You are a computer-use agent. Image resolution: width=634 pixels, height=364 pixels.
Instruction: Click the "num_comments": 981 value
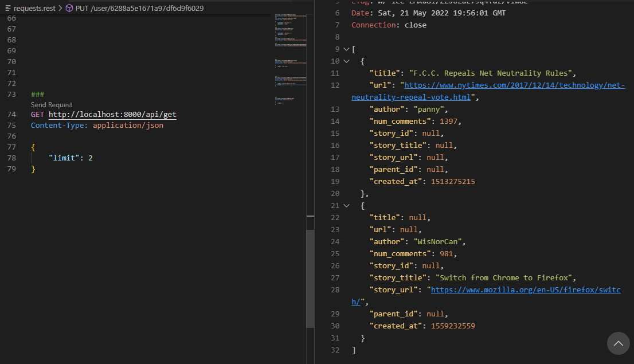coord(446,254)
